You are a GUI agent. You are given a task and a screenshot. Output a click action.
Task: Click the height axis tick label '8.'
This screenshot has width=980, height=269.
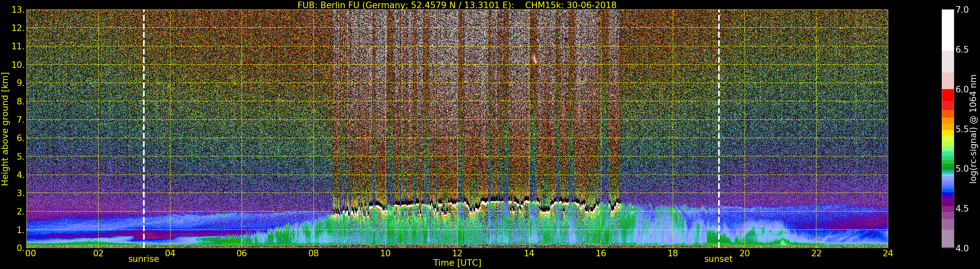pyautogui.click(x=21, y=102)
